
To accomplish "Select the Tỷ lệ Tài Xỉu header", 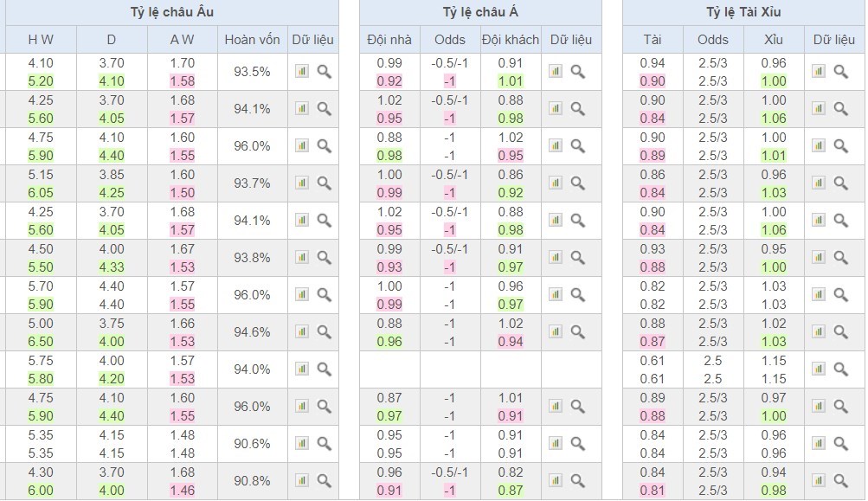I will click(x=743, y=12).
